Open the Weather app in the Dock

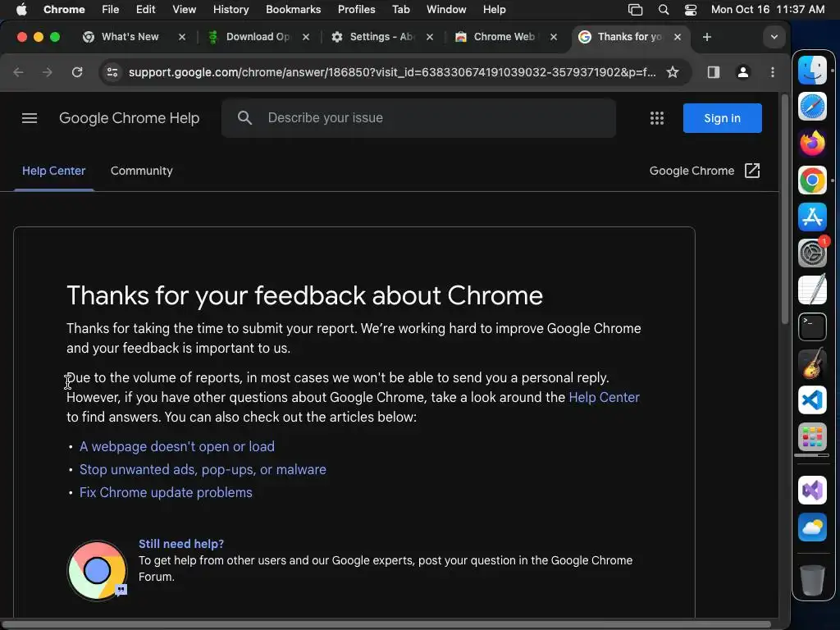pyautogui.click(x=812, y=527)
